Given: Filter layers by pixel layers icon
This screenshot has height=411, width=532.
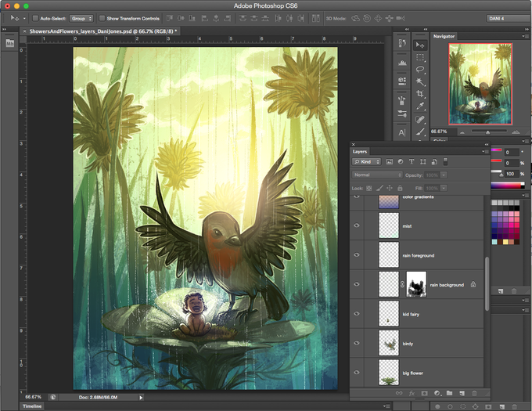Looking at the screenshot, I should pos(390,162).
